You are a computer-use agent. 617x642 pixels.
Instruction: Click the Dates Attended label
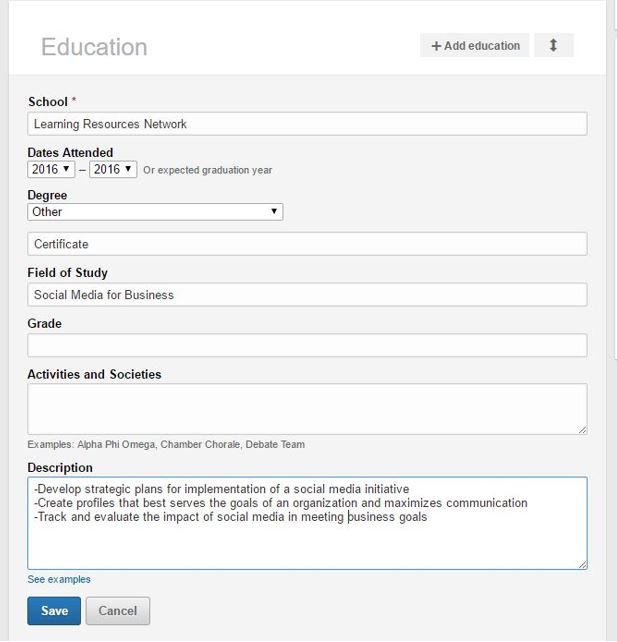[x=70, y=153]
